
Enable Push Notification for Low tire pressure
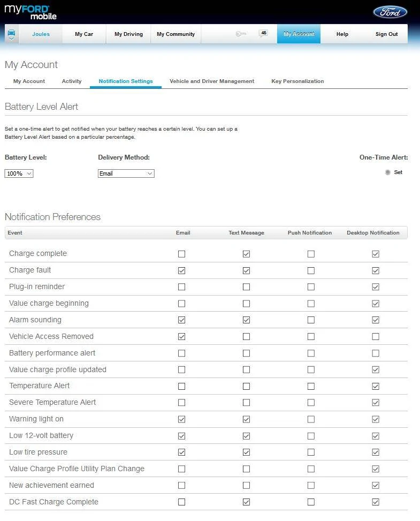[x=311, y=452]
